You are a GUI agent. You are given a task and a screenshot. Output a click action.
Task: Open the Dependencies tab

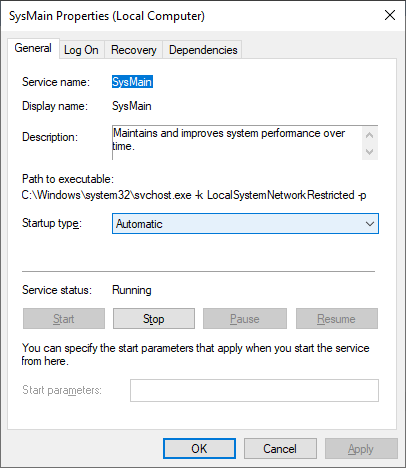pos(203,50)
